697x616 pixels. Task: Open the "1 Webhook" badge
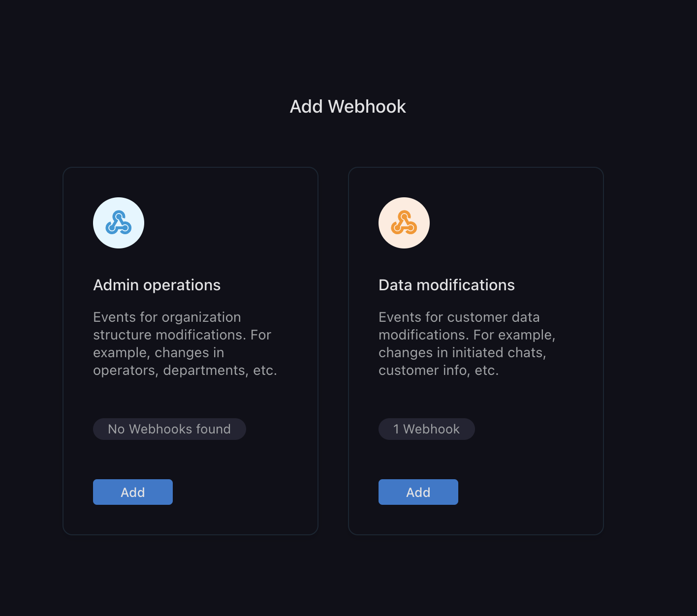click(426, 429)
